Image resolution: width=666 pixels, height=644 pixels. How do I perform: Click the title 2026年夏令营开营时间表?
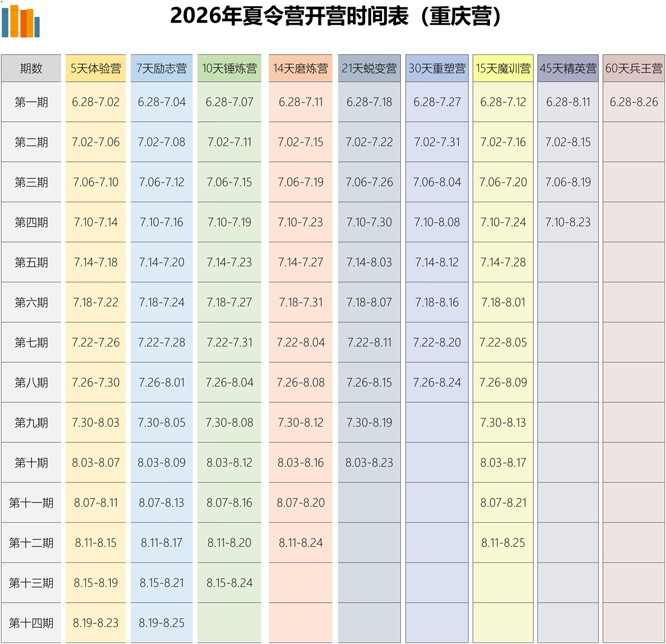point(336,17)
